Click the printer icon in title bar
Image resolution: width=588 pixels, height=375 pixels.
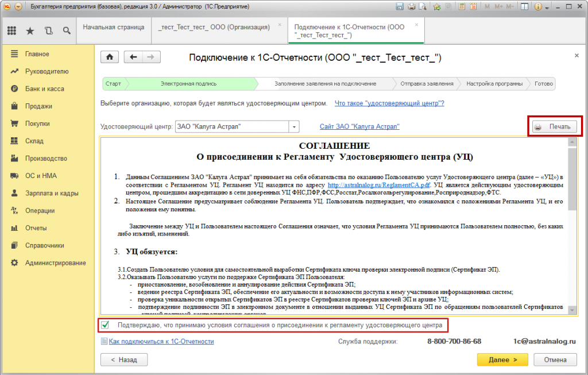412,6
